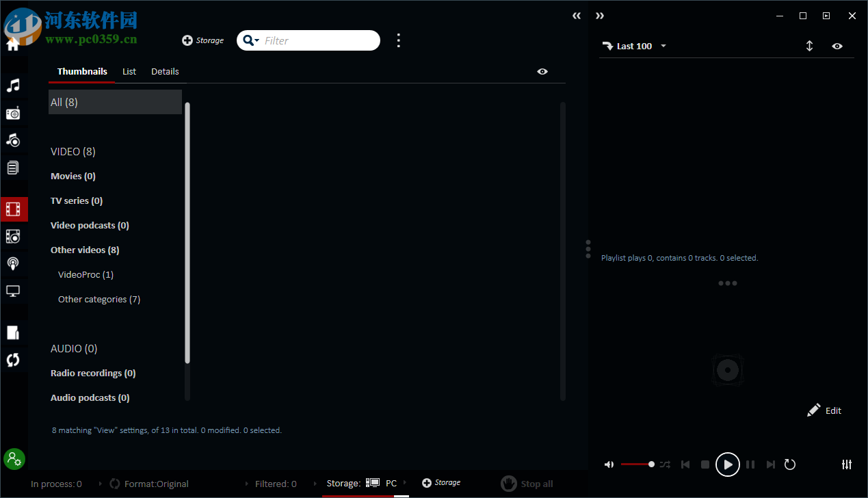Start playback with the Play button
This screenshot has height=498, width=868.
pyautogui.click(x=728, y=464)
